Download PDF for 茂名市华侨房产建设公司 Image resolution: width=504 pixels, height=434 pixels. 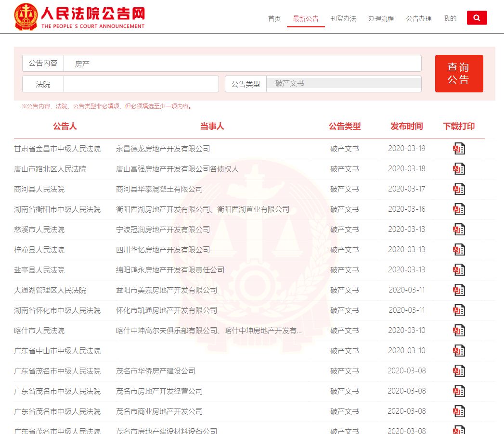click(x=459, y=370)
